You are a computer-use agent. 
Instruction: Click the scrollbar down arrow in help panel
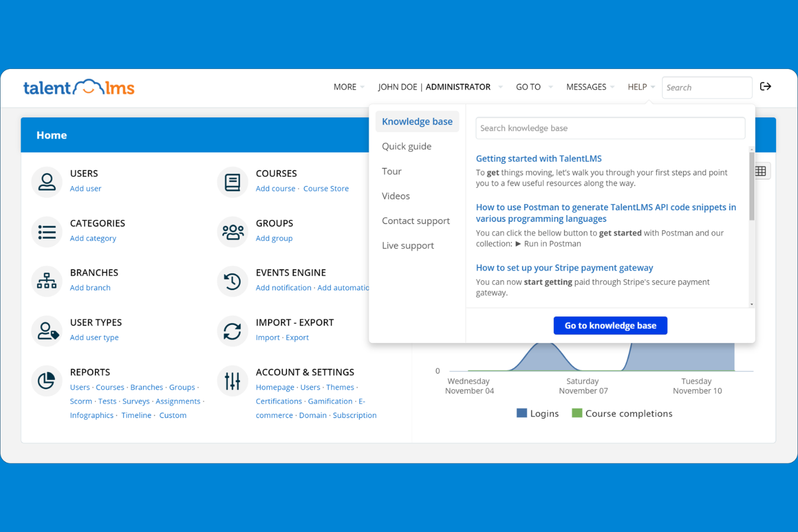point(752,305)
